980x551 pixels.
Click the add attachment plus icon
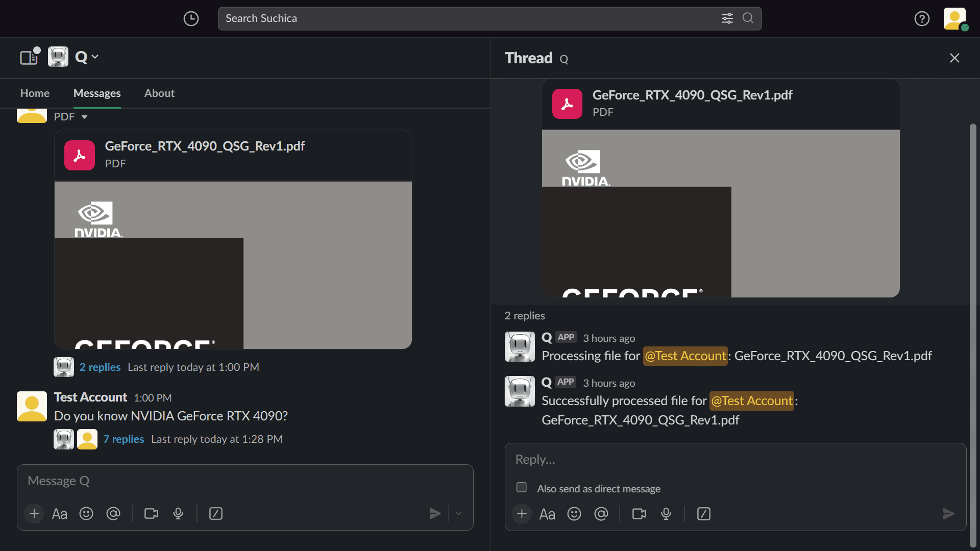(34, 513)
